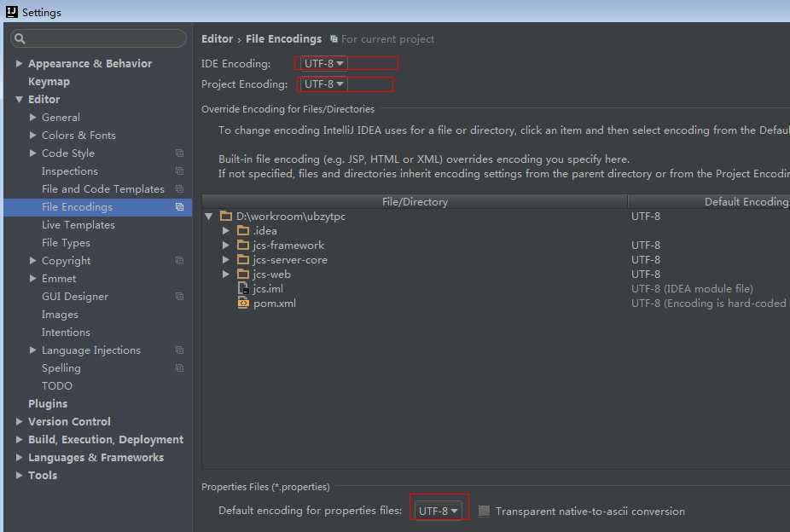Click the project icon beside GUI Designer
This screenshot has height=532, width=790.
[179, 297]
